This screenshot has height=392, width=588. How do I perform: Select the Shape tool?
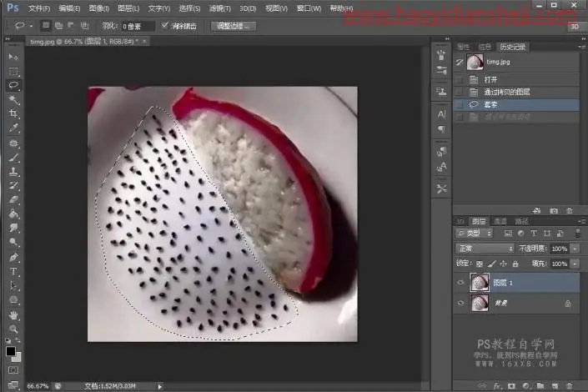click(x=13, y=300)
